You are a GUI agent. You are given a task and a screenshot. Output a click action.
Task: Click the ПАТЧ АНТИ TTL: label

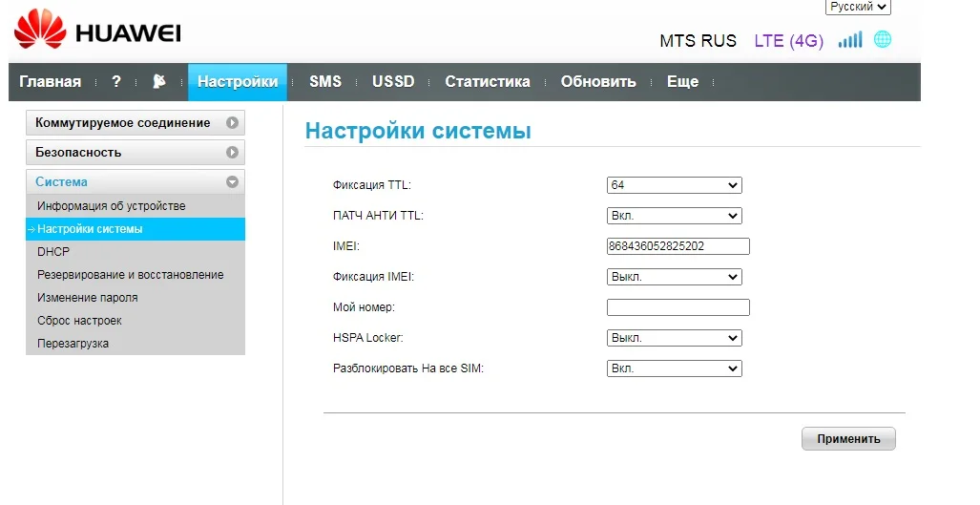point(378,216)
